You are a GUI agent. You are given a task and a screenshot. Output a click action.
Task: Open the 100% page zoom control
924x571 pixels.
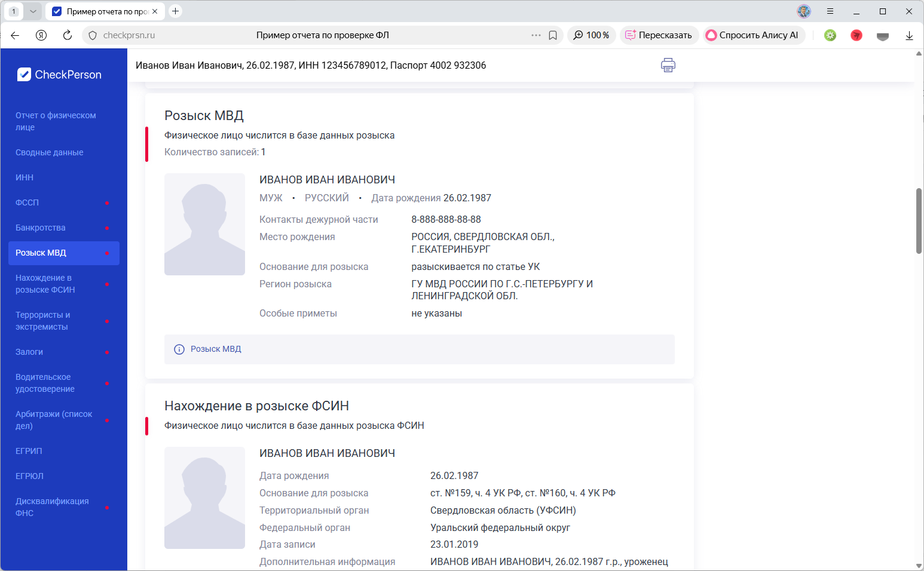point(591,35)
